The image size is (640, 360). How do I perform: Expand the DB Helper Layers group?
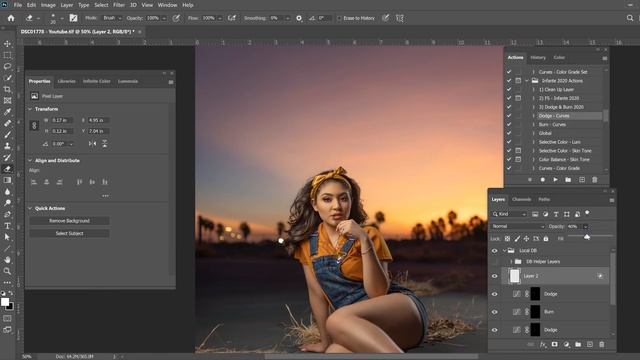pos(511,262)
